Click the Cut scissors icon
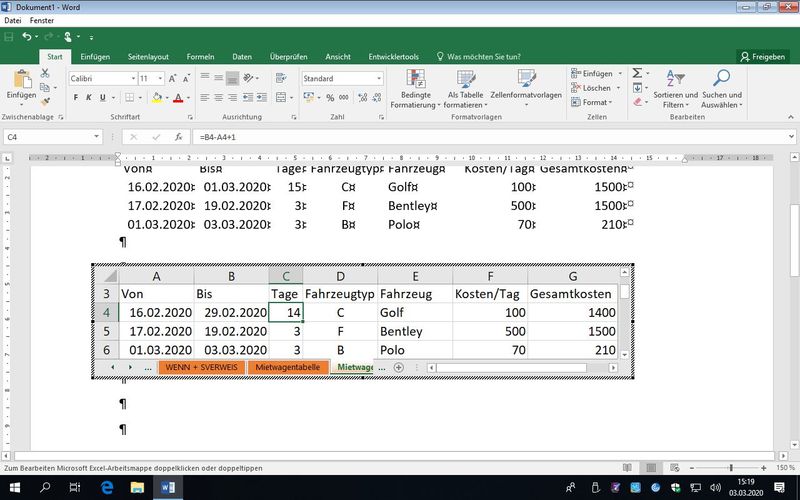 (45, 74)
